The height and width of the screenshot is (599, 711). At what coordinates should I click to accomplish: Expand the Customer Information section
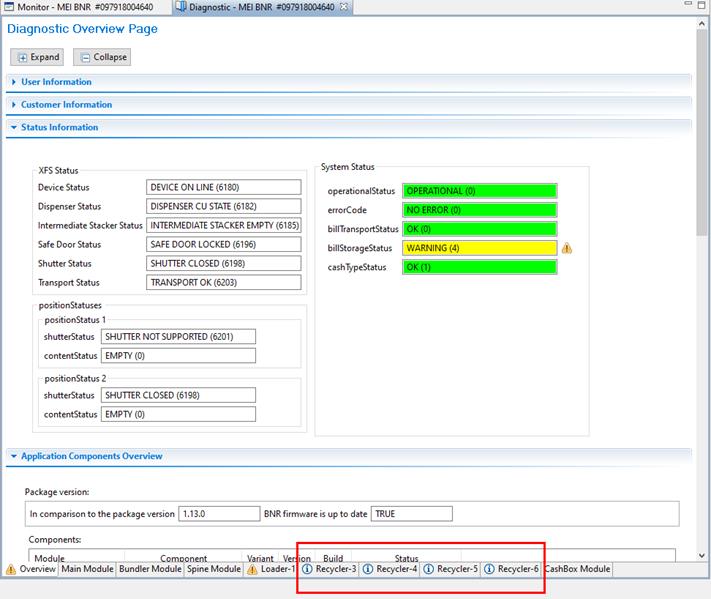(13, 105)
